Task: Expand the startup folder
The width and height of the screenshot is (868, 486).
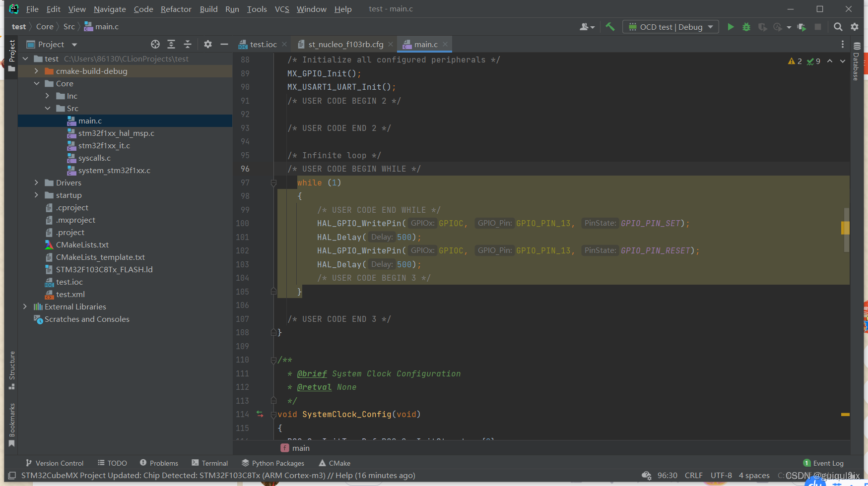Action: [x=36, y=195]
